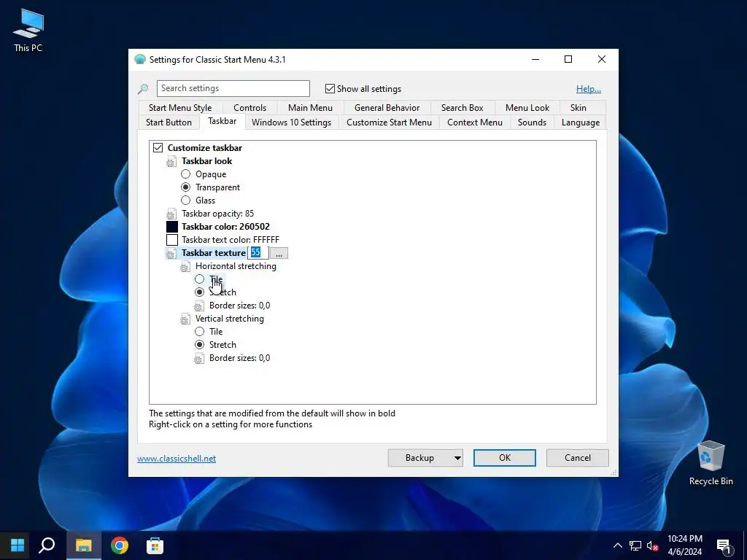This screenshot has width=747, height=560.
Task: Open Start Button tab
Action: click(x=169, y=122)
